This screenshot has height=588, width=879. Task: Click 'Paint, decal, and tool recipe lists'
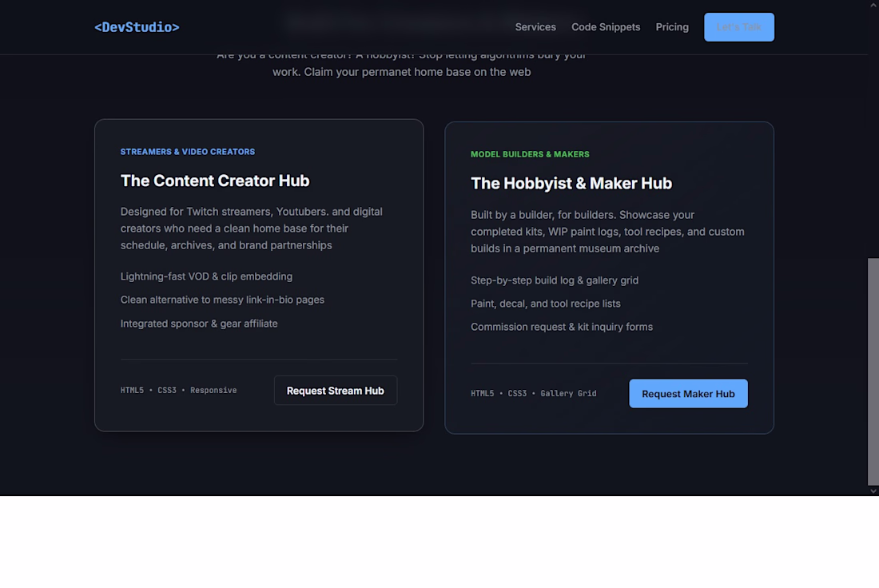pos(546,304)
